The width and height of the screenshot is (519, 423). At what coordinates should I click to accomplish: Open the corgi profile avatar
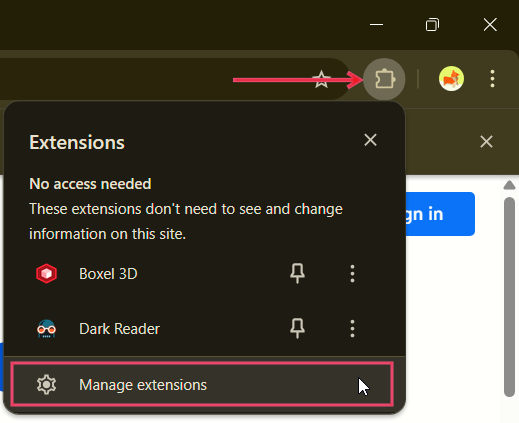point(451,79)
